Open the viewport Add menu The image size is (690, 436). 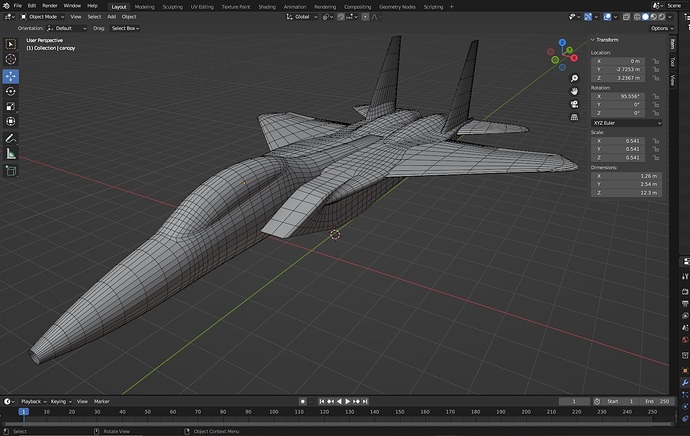point(112,17)
